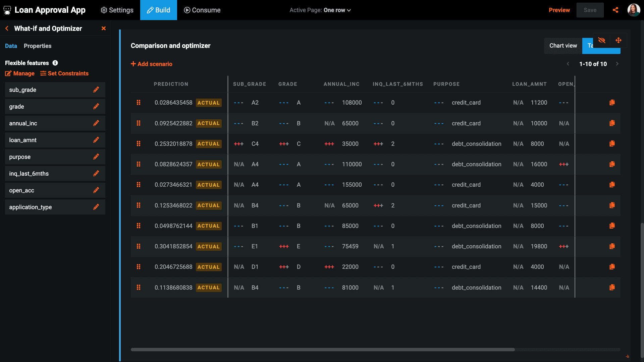Copy the scenario row 0.0925422882

pyautogui.click(x=612, y=123)
